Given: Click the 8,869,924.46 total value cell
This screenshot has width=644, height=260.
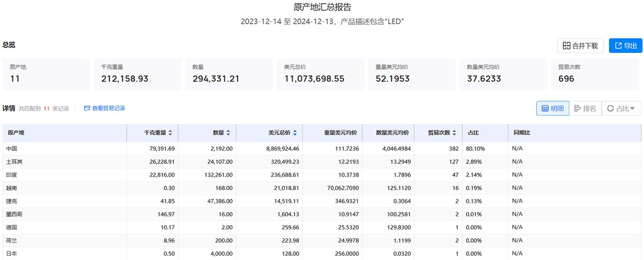Looking at the screenshot, I should click(x=269, y=149).
